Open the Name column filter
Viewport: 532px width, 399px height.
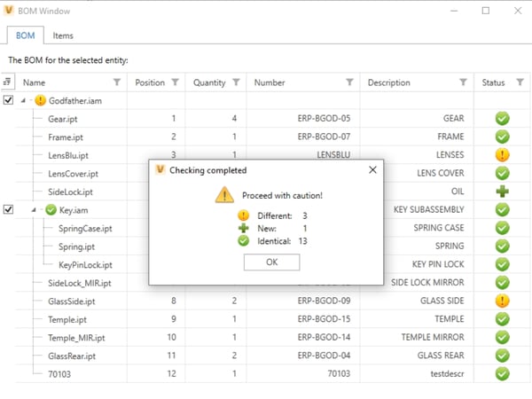pos(115,82)
